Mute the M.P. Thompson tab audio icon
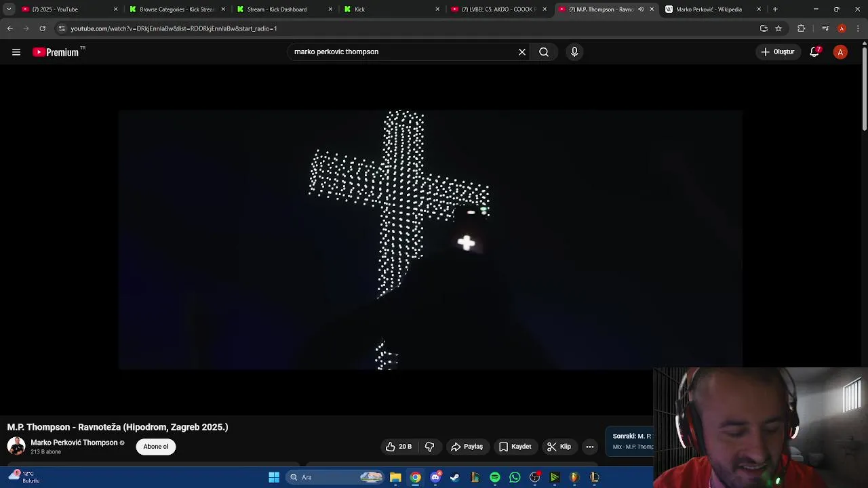This screenshot has width=868, height=488. [x=641, y=9]
